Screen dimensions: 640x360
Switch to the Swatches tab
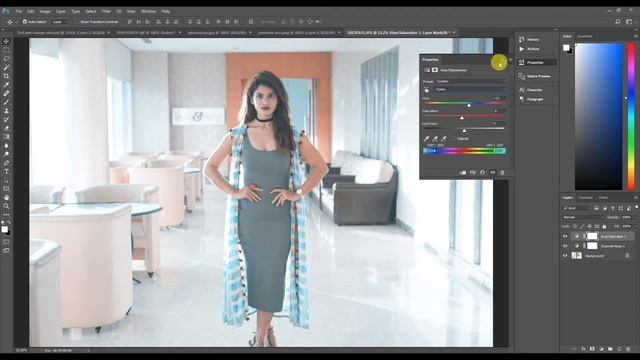tap(585, 36)
